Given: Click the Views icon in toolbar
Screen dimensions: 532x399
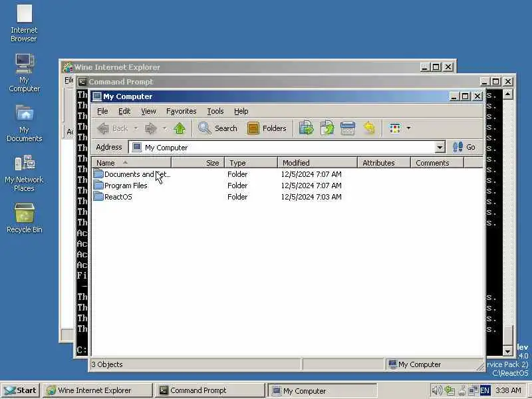Looking at the screenshot, I should (x=395, y=128).
